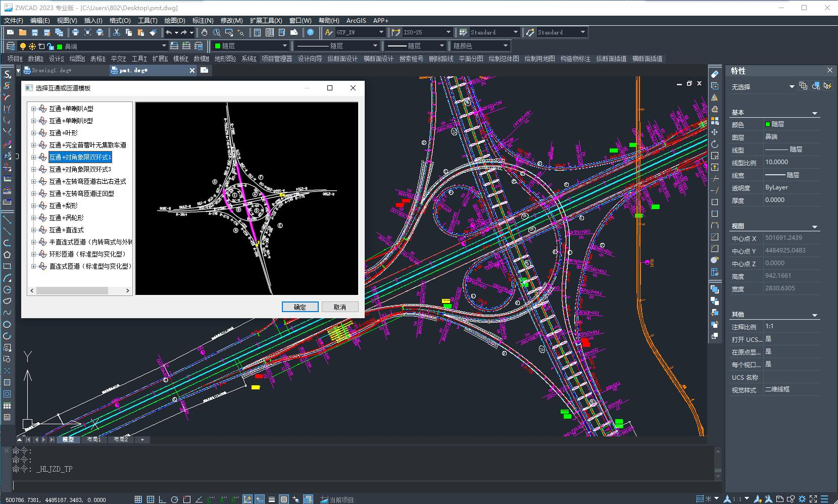Open the GTF_XW text style dropdown
The height and width of the screenshot is (504, 838).
click(381, 32)
